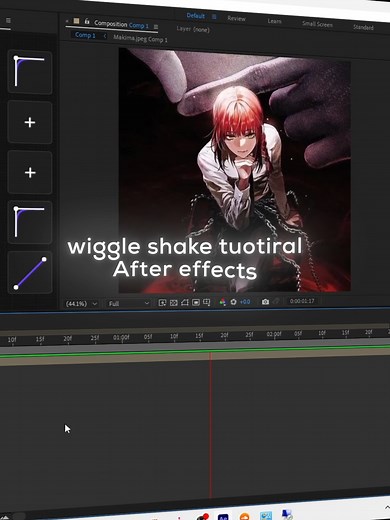Close the Composition Comp 1 panel tab
This screenshot has width=390, height=520.
click(x=67, y=21)
